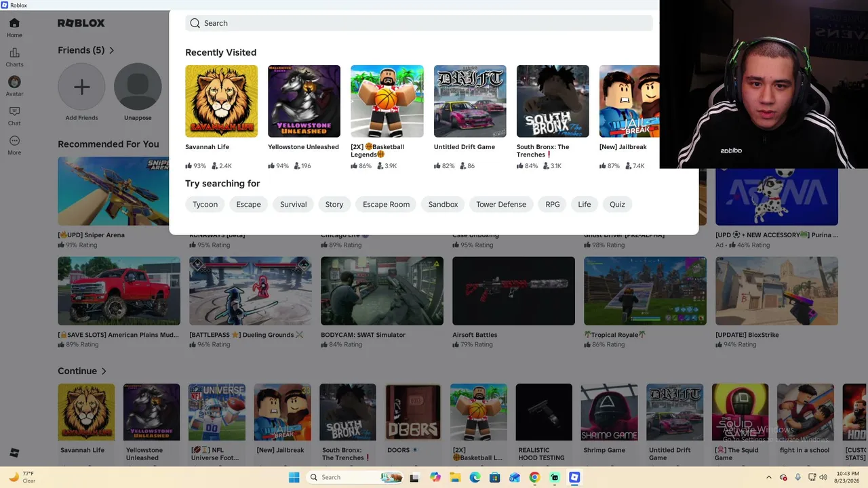
Task: Open the Dueling Grounds game thumbnail
Action: point(250,291)
